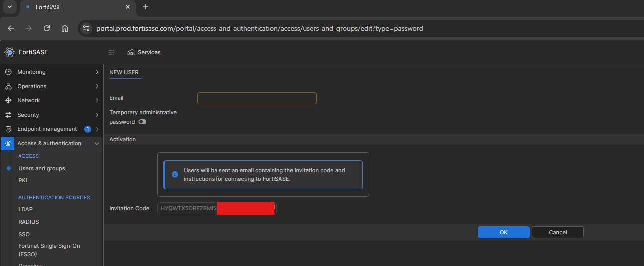
Task: Click the Invitation Code label
Action: [129, 208]
